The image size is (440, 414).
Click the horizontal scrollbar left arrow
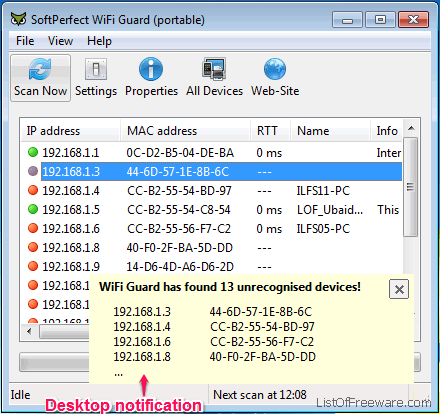click(29, 331)
